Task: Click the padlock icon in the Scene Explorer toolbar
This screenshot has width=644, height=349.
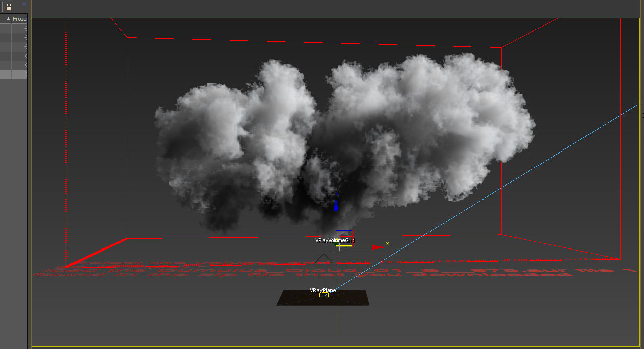Action: pos(9,7)
